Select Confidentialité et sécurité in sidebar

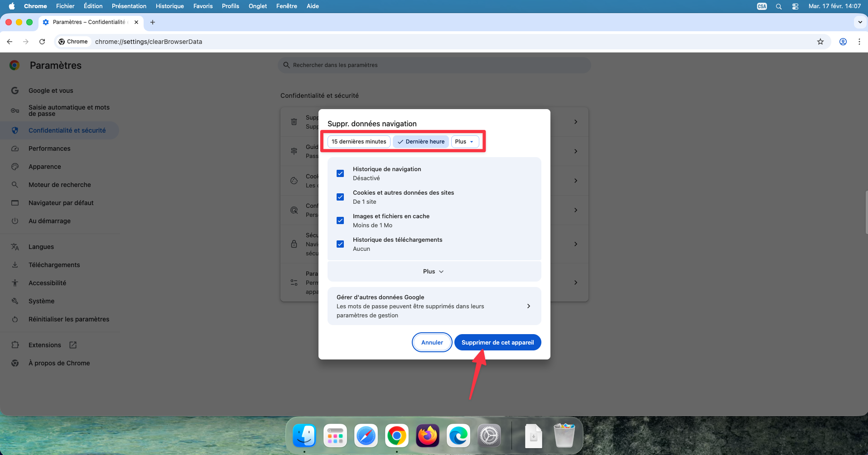(x=59, y=130)
